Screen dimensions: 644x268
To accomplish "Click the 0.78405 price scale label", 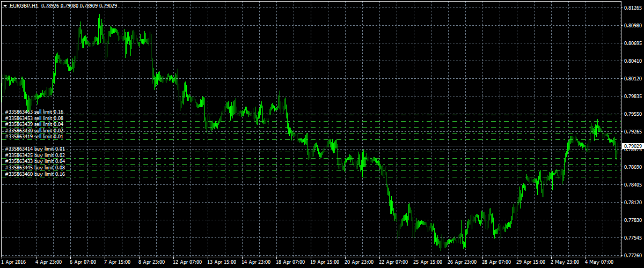I will tap(633, 184).
